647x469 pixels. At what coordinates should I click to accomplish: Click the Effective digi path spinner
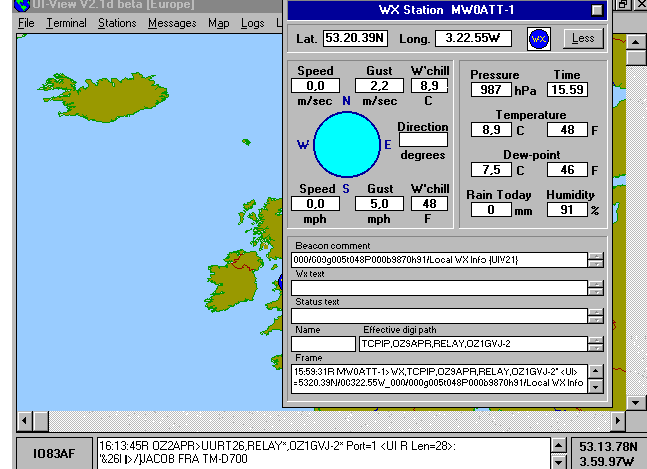[x=596, y=344]
